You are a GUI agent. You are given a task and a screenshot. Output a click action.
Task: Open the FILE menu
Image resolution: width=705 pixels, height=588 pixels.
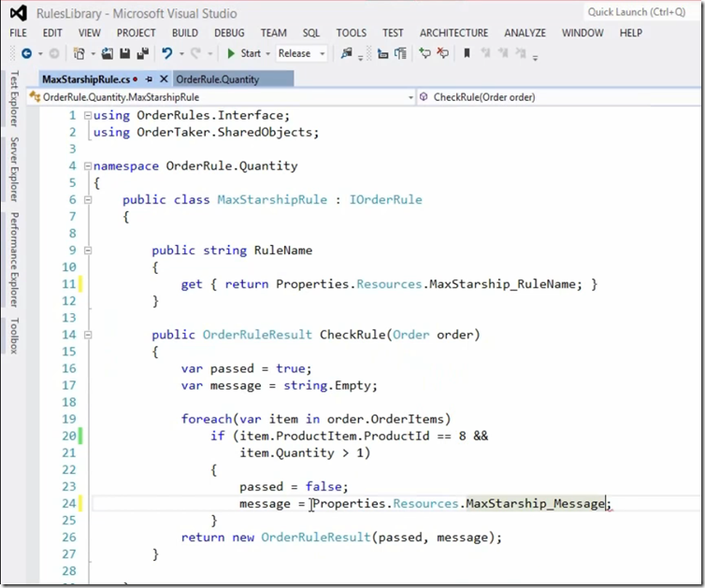pyautogui.click(x=18, y=34)
